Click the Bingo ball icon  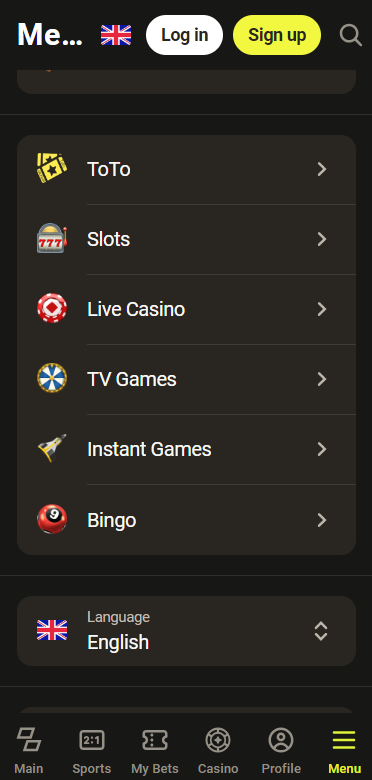(52, 520)
